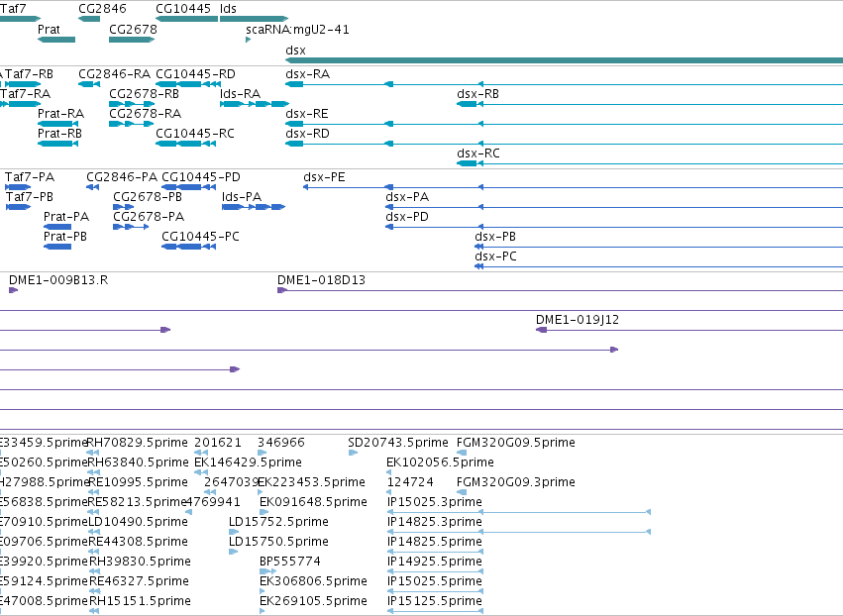The image size is (843, 616).
Task: Click EST FGM320G09.5prime label
Action: tap(515, 443)
